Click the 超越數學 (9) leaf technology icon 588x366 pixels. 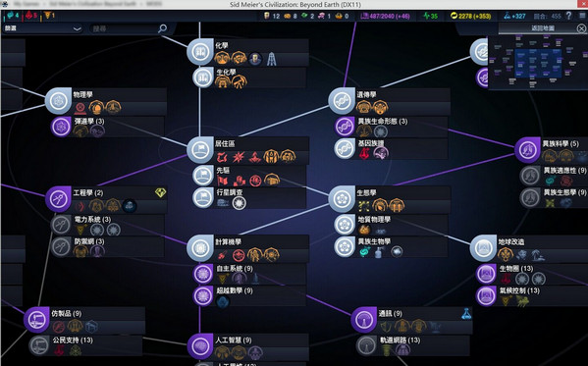(x=203, y=296)
